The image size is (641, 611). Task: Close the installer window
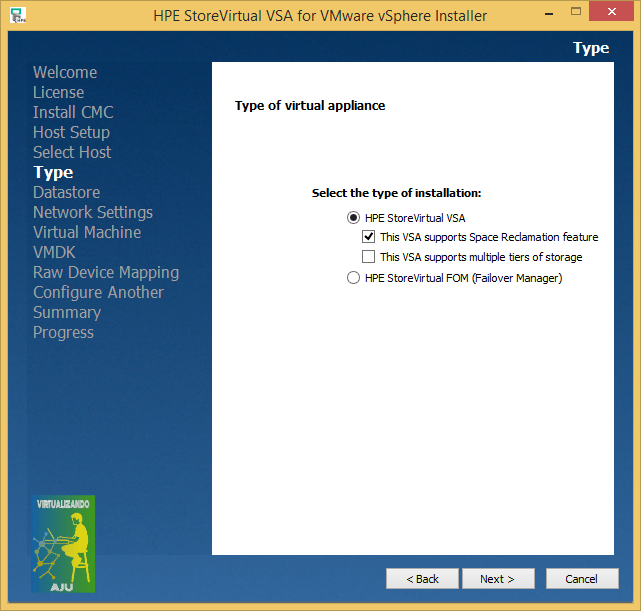click(616, 15)
